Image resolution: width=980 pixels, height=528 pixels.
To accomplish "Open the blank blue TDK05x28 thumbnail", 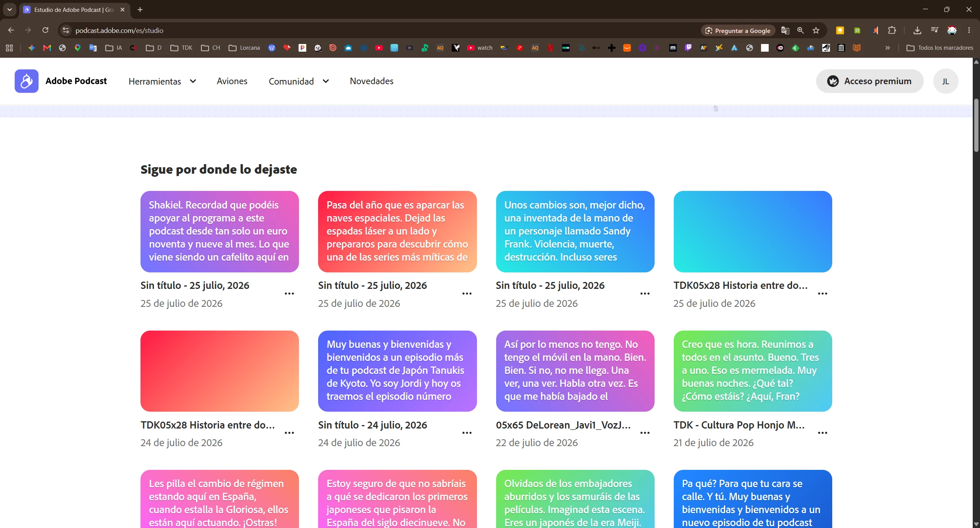I will [x=753, y=232].
